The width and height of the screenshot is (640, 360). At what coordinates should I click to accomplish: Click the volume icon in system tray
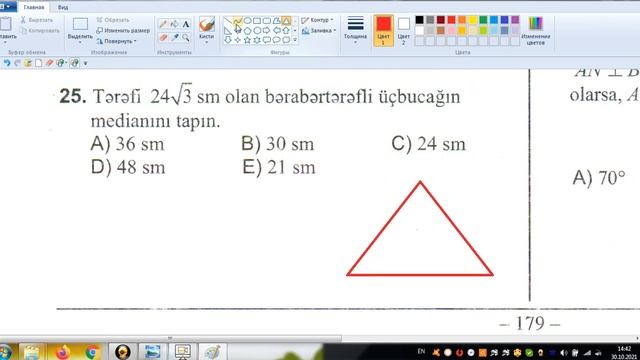click(x=564, y=353)
